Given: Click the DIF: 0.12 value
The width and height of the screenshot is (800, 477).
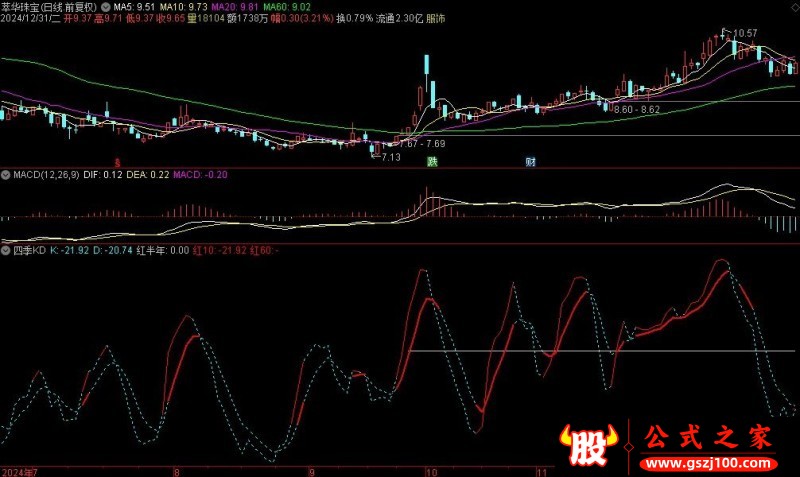Looking at the screenshot, I should [x=103, y=175].
